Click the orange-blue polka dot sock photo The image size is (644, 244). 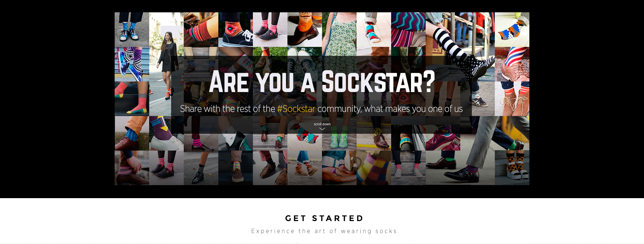pyautogui.click(x=512, y=29)
